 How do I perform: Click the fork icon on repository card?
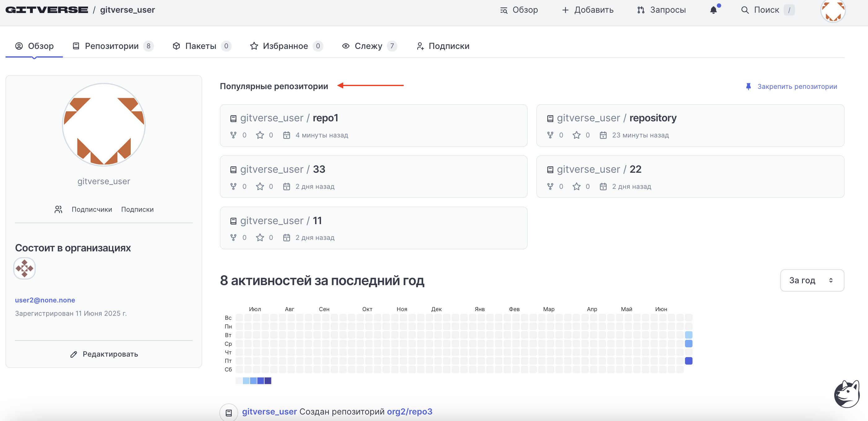[x=550, y=135]
